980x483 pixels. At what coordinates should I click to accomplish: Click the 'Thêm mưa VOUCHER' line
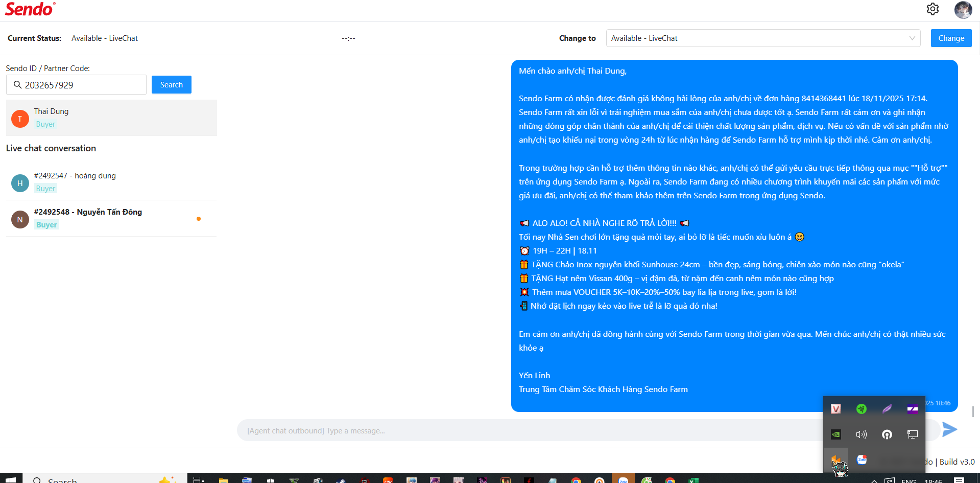pos(658,292)
